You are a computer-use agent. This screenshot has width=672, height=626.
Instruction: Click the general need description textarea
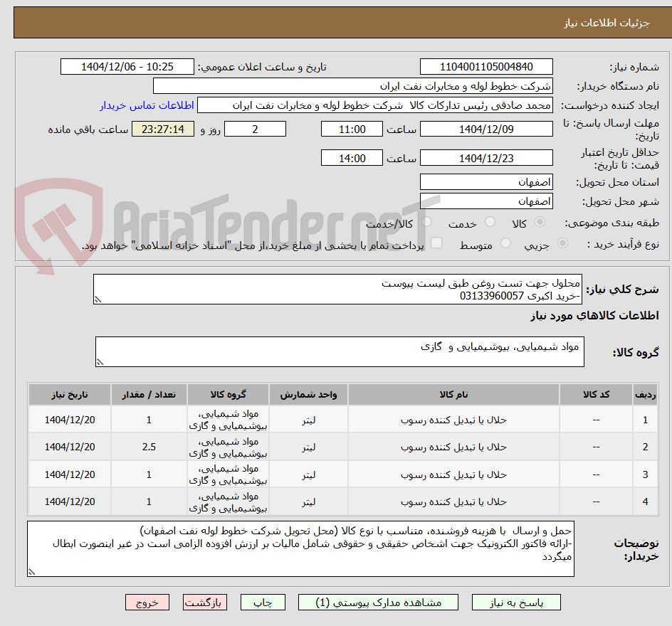(x=337, y=290)
